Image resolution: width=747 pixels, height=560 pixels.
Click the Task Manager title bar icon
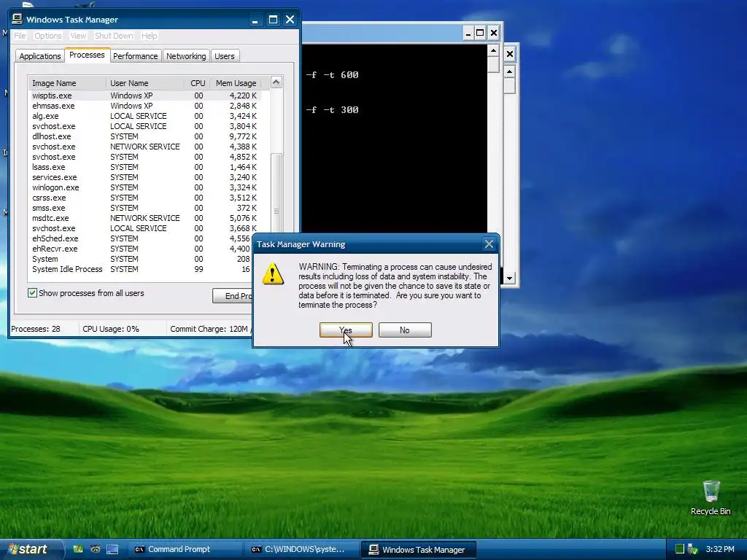tap(18, 19)
